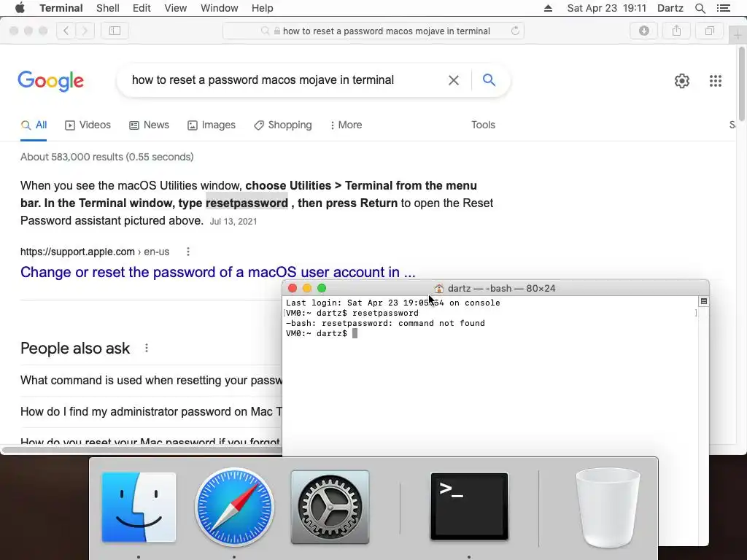This screenshot has width=747, height=560.
Task: Reload the page in Safari address bar
Action: 515,31
